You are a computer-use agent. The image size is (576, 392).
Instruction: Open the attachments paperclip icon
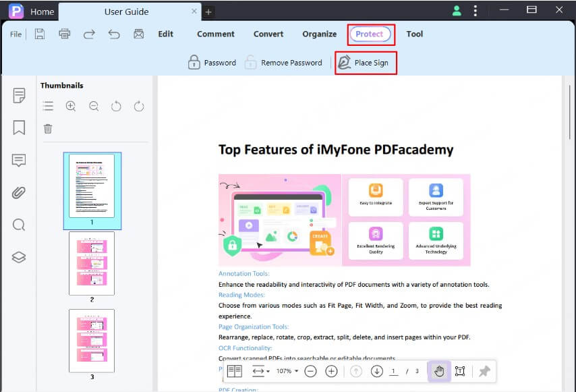coord(19,192)
